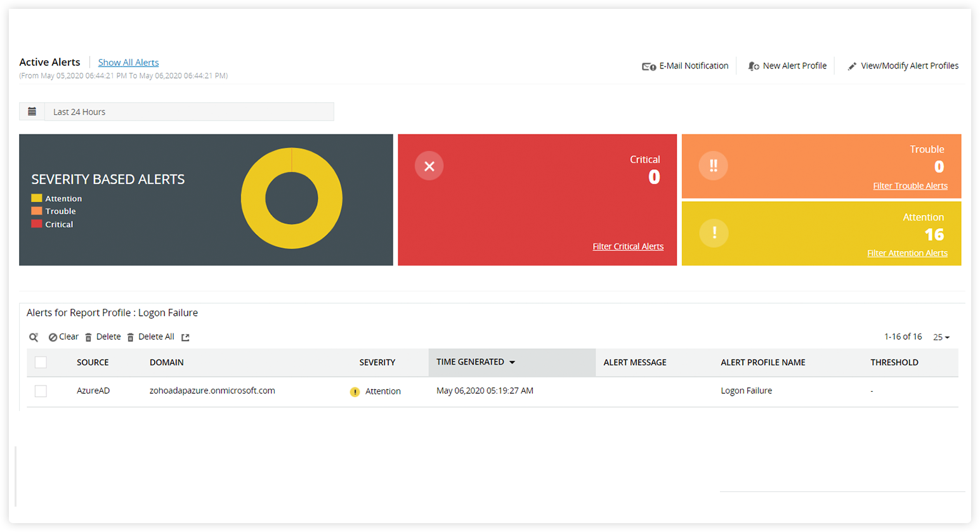Click the Logon Failure profile name cell
The image size is (980, 532).
[x=746, y=391]
